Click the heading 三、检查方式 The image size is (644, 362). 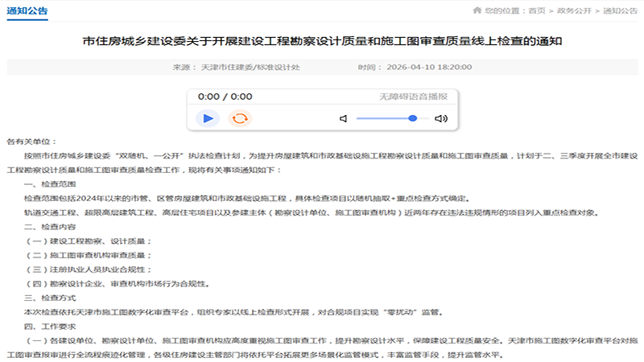(50, 298)
